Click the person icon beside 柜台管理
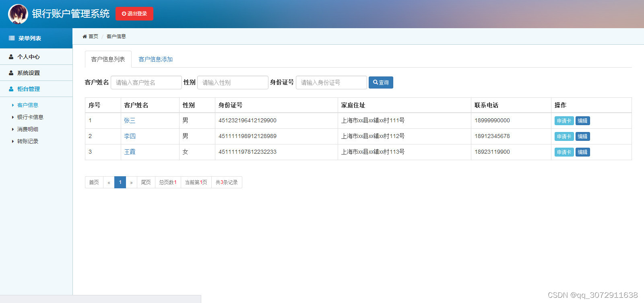 pos(11,89)
